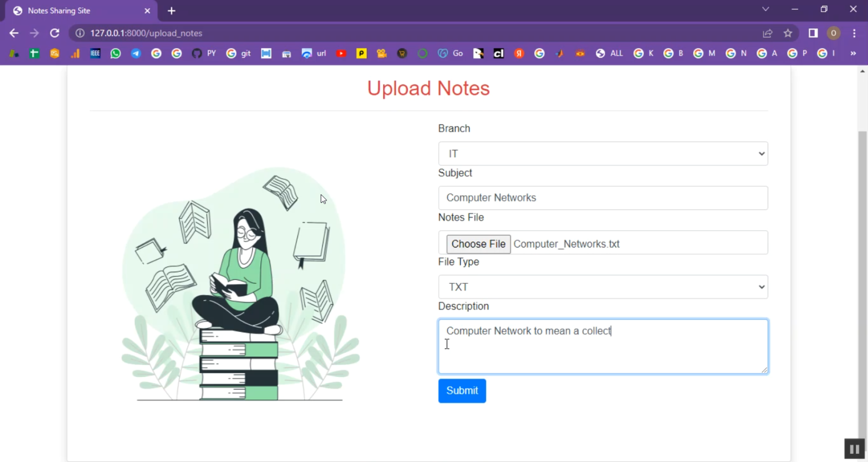The image size is (868, 462).
Task: Open the GitHub PY bookmark
Action: click(x=203, y=53)
